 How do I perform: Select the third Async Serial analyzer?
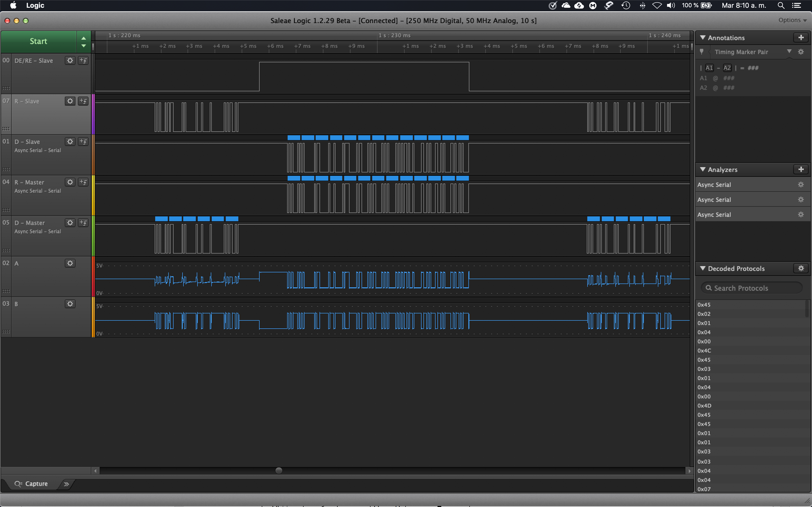[753, 214]
